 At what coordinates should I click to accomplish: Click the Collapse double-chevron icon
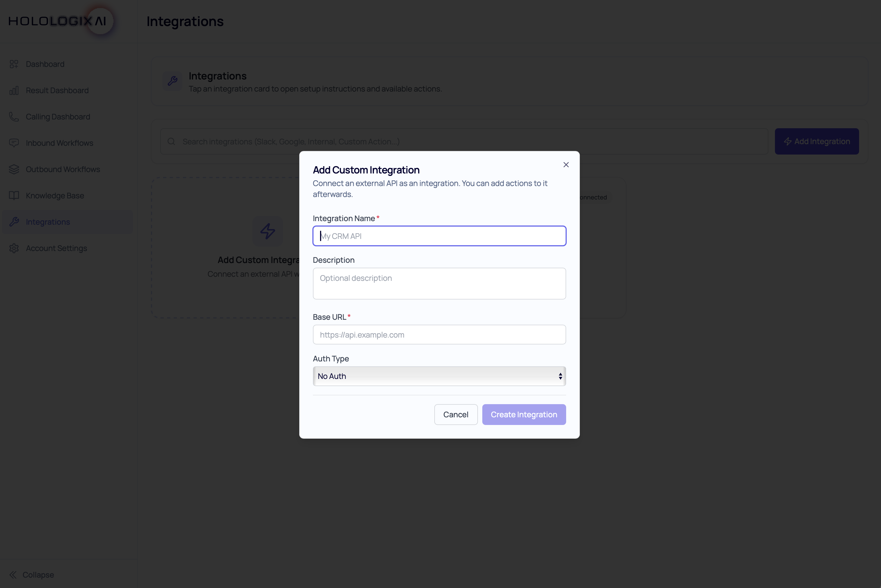pyautogui.click(x=13, y=575)
